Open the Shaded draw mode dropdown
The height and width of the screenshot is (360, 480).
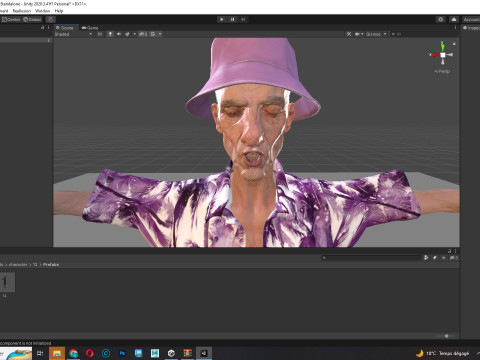pos(73,34)
